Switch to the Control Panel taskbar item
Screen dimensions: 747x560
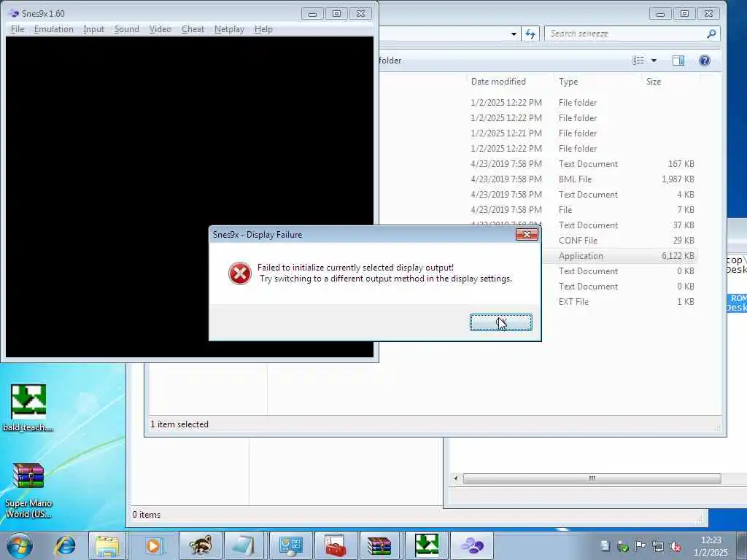tap(290, 545)
